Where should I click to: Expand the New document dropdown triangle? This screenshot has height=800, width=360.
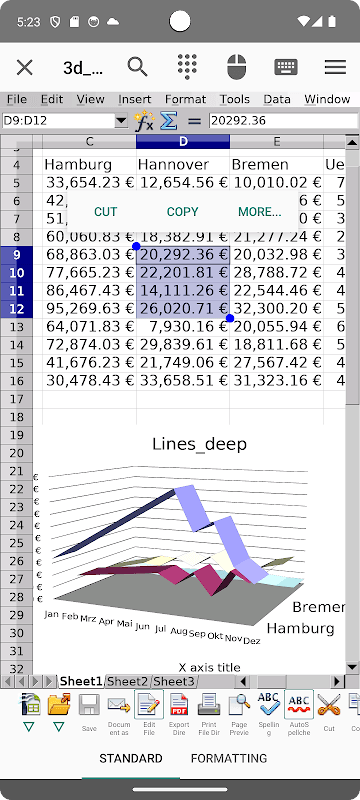30,727
